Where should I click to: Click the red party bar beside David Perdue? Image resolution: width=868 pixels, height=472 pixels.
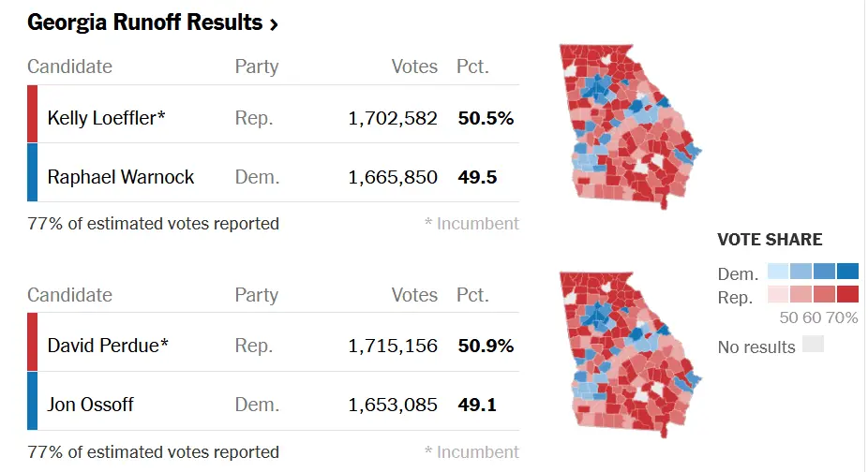click(x=33, y=342)
